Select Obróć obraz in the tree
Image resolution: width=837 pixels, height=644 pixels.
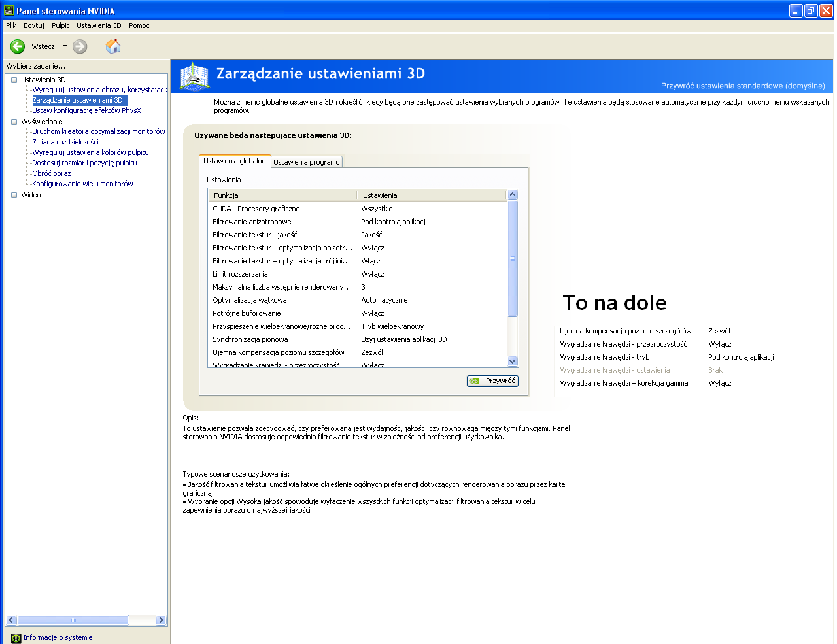(x=52, y=173)
